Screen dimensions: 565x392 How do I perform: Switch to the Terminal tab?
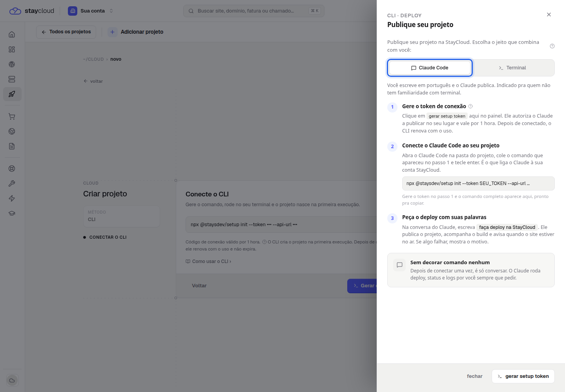point(512,68)
